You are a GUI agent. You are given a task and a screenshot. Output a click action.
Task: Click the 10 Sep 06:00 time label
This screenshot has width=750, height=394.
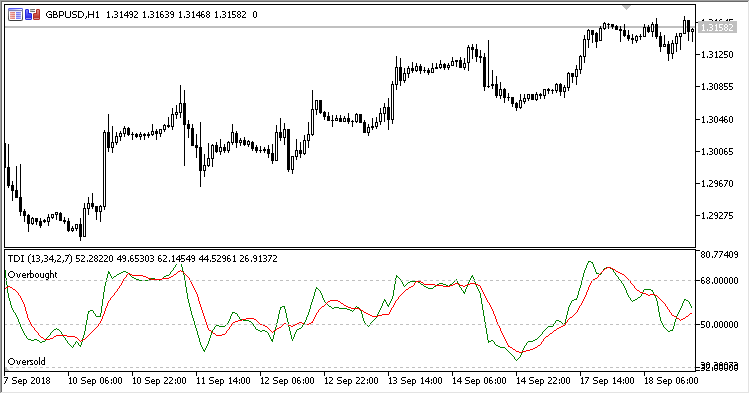coord(95,381)
